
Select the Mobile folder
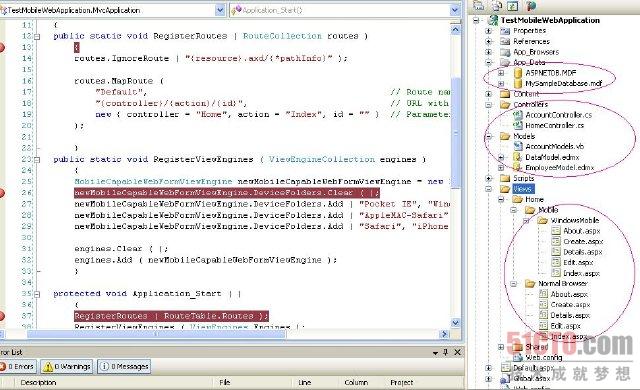pos(548,210)
